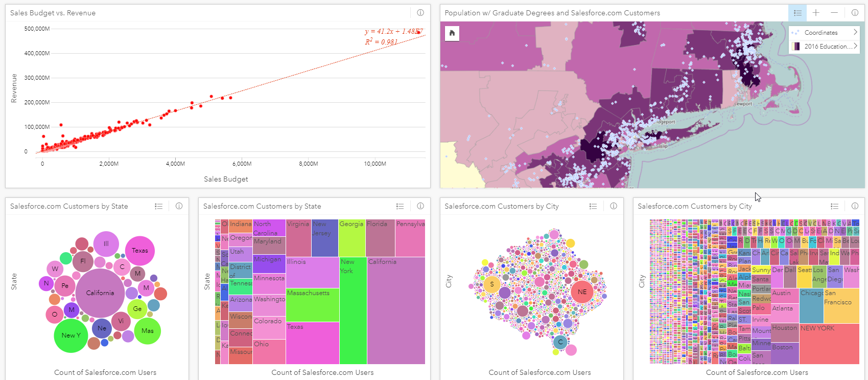Open info for the city bubble chart
This screenshot has height=380, width=868.
pos(613,206)
